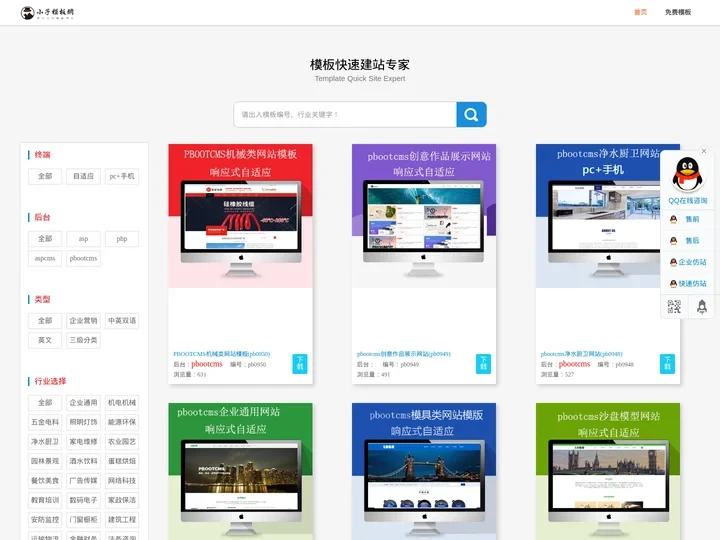Open PBOOTCMS机械类网站模板 thumbnail
The width and height of the screenshot is (720, 540).
241,216
